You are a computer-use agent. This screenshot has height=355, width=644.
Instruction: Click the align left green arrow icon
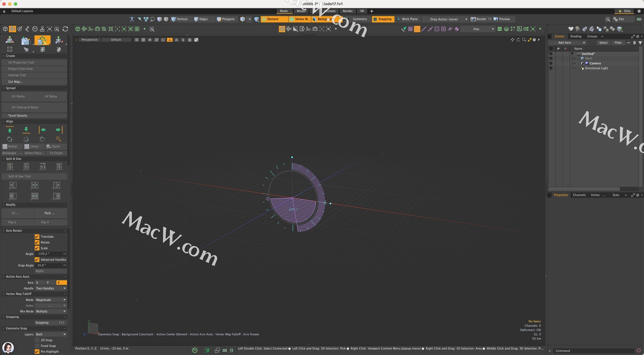[x=42, y=130]
